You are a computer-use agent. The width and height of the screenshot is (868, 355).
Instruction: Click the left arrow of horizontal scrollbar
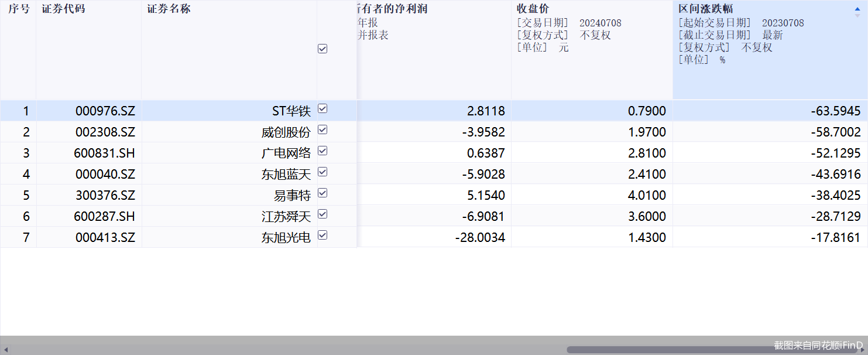5,350
